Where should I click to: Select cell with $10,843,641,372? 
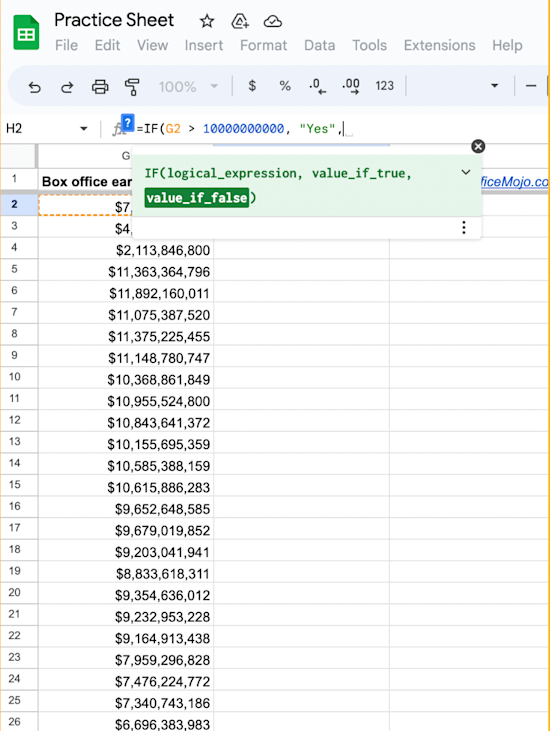pos(126,422)
